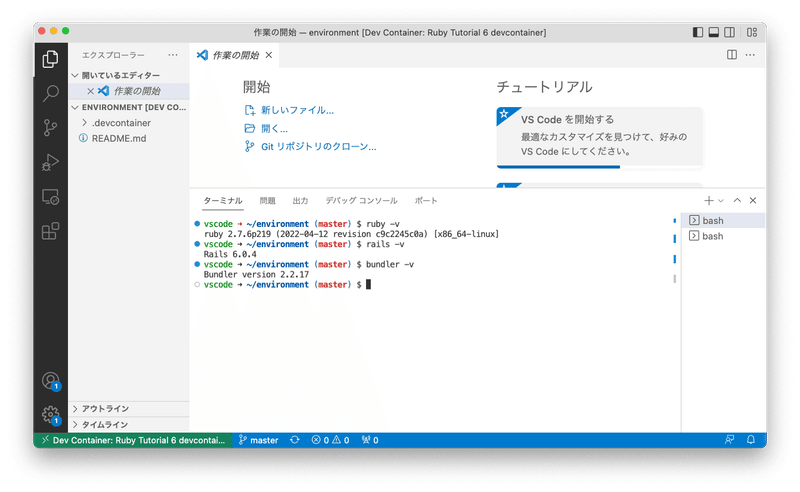
Task: Expand the アウトライン section
Action: tap(129, 409)
